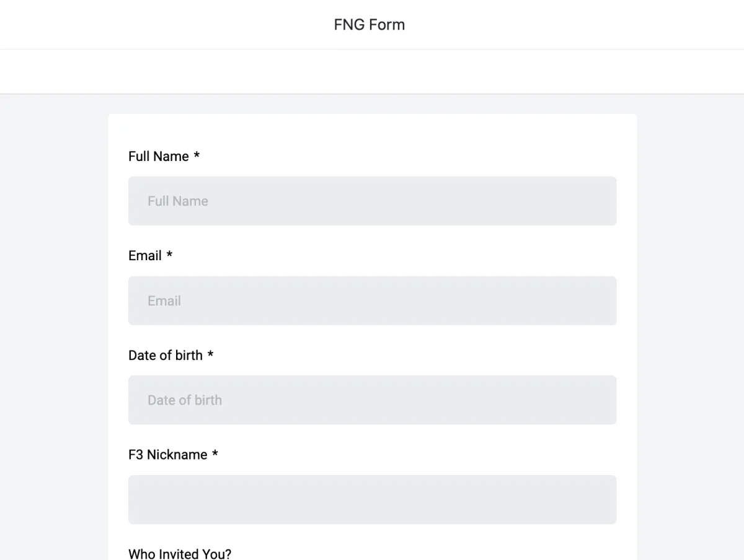Click the empty F3 Nickname input

(372, 499)
